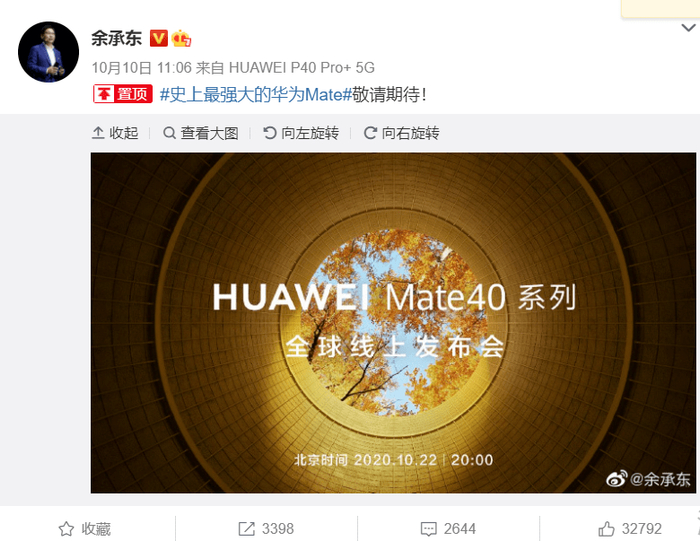Viewport: 700px width, 541px height.
Task: Open full image via 查看大图
Action: 201,133
